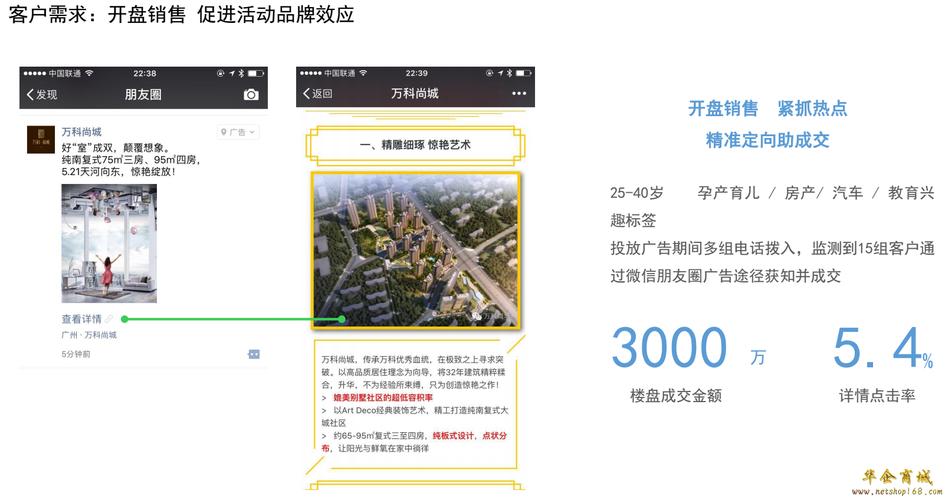The height and width of the screenshot is (500, 945).
Task: Select the 开盘销售 紧抓热点 headline
Action: pyautogui.click(x=768, y=108)
